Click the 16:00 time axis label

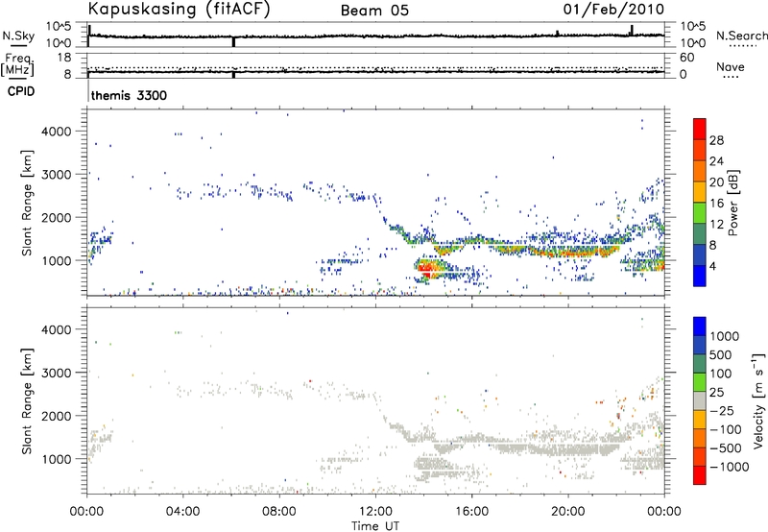pos(471,512)
